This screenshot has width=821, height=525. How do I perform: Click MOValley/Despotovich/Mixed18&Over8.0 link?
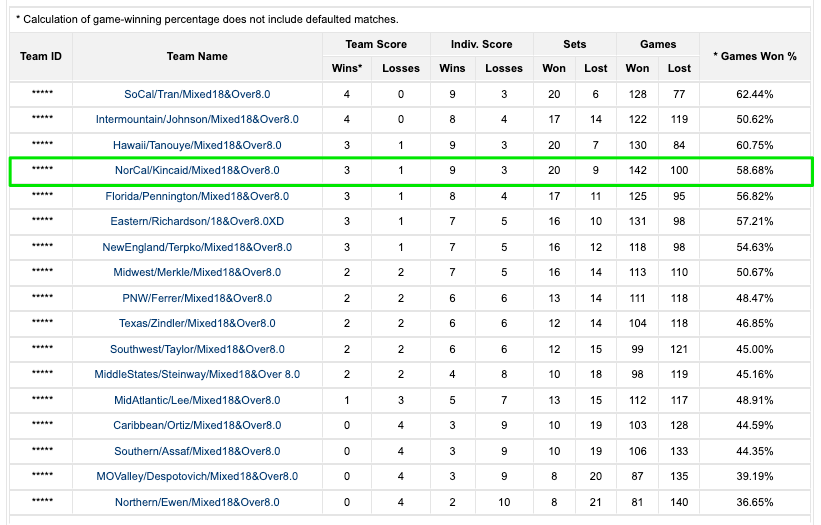pos(197,477)
